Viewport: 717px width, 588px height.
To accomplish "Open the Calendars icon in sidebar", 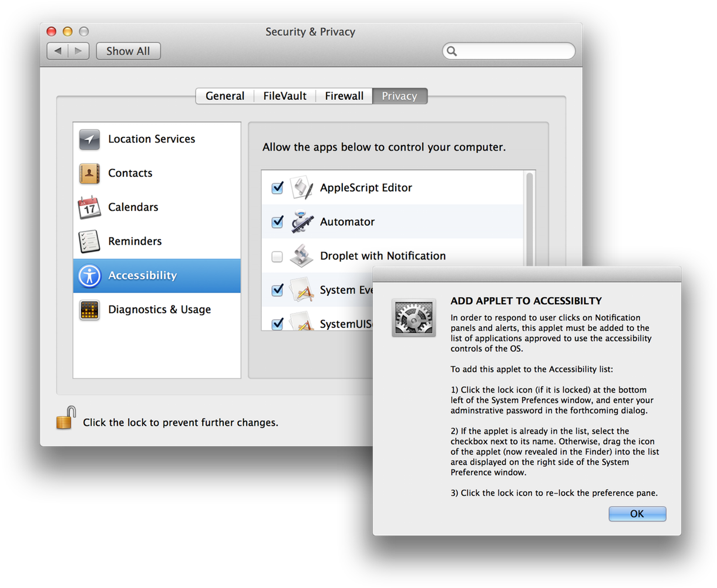I will (90, 207).
